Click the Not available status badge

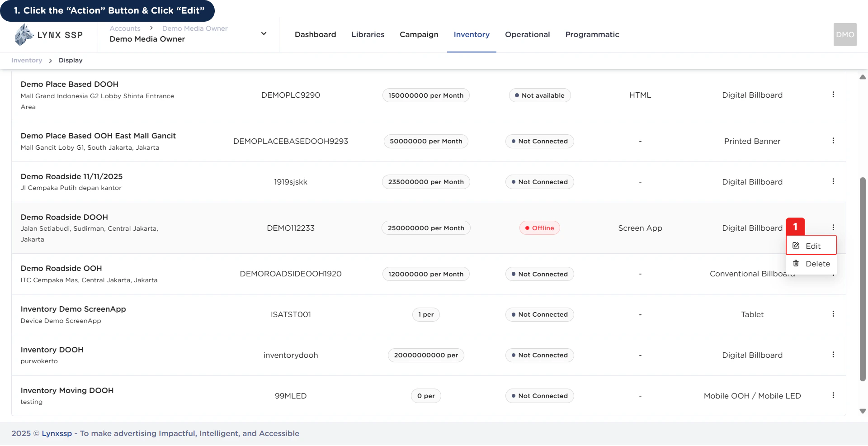(539, 95)
